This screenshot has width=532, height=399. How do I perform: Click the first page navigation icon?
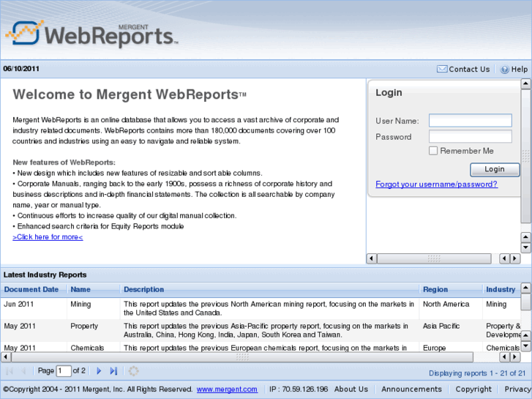click(10, 371)
